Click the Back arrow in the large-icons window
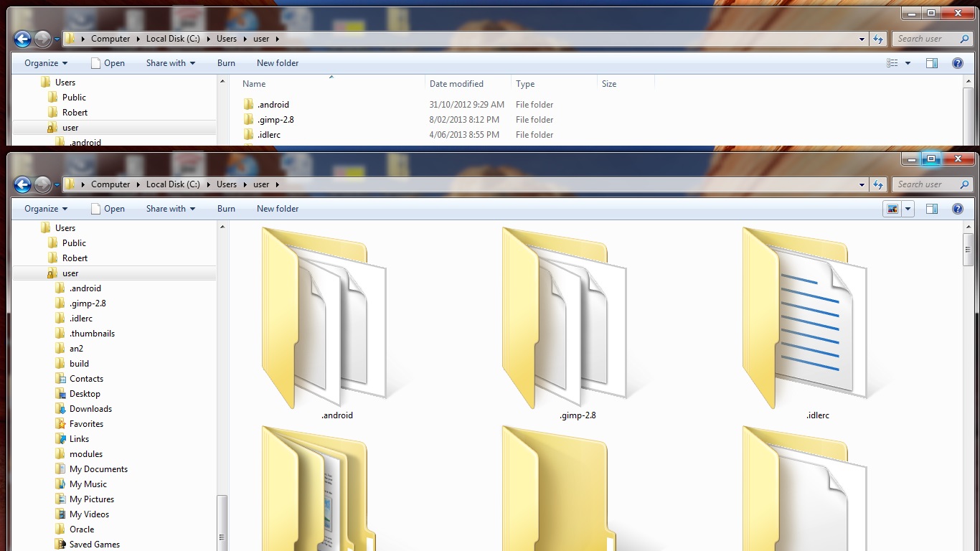Image resolution: width=980 pixels, height=551 pixels. pyautogui.click(x=22, y=185)
